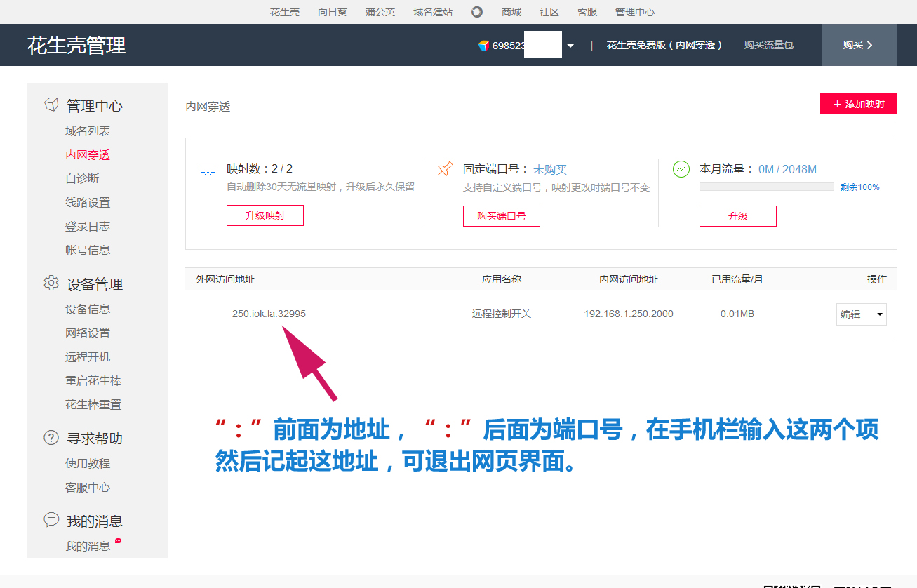Open 域名列表 in sidebar
The width and height of the screenshot is (917, 588).
point(88,131)
